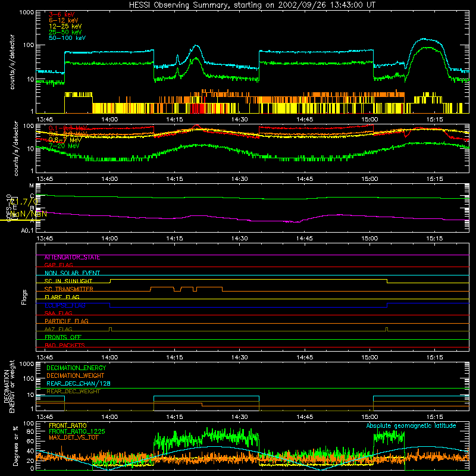This screenshot has width=476, height=476.
Task: Select the 3-6 keV legend label
Action: coord(62,14)
